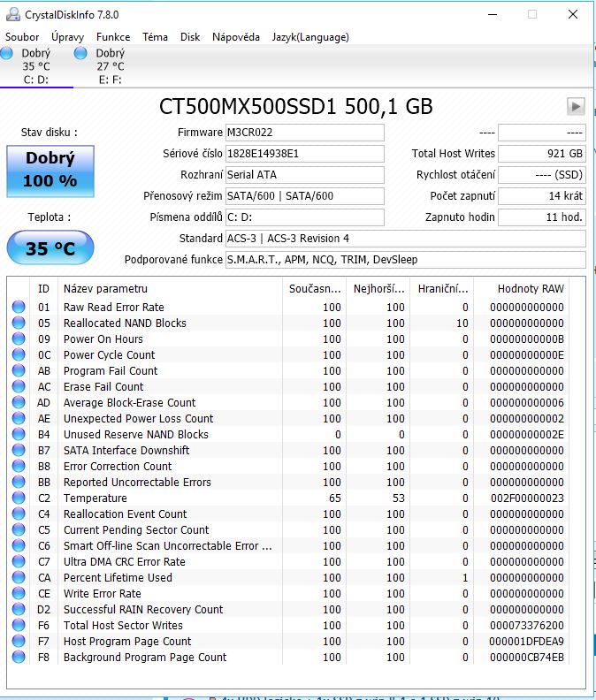This screenshot has height=700, width=596.
Task: Click status icon for Temperature row
Action: [19, 498]
